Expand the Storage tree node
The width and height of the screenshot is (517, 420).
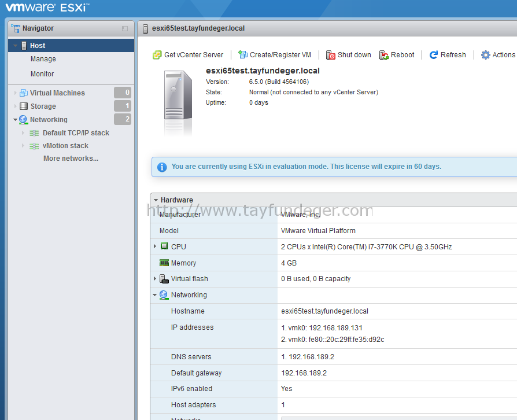coord(15,106)
